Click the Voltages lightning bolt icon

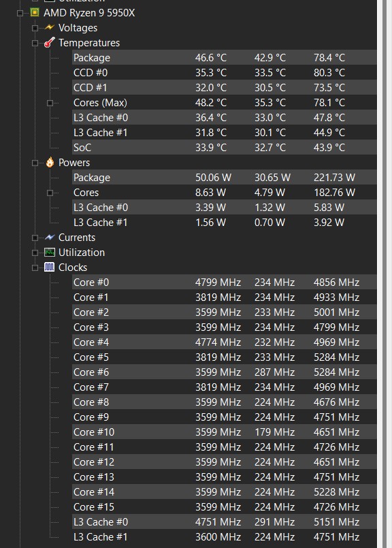(x=50, y=27)
